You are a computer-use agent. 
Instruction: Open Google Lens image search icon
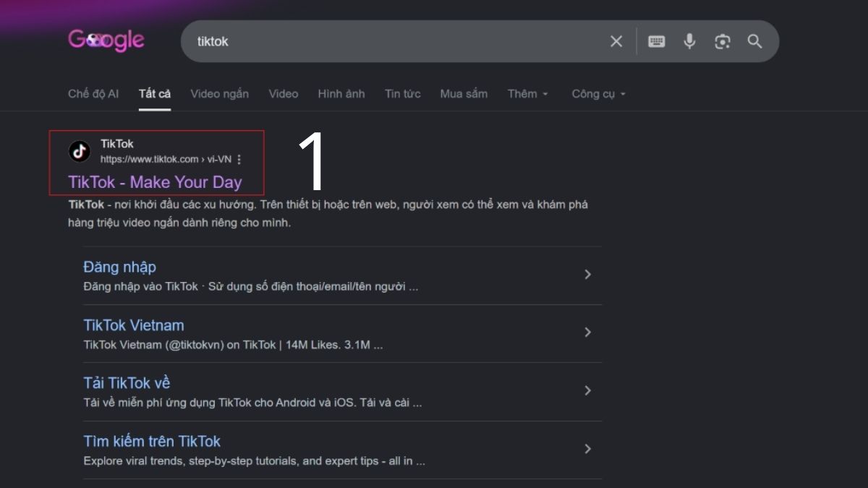[x=723, y=41]
